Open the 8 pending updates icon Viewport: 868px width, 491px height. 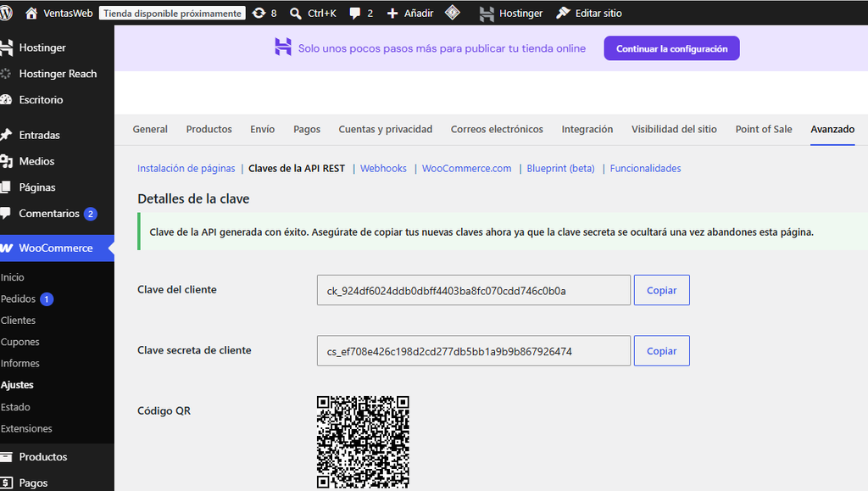pyautogui.click(x=264, y=14)
